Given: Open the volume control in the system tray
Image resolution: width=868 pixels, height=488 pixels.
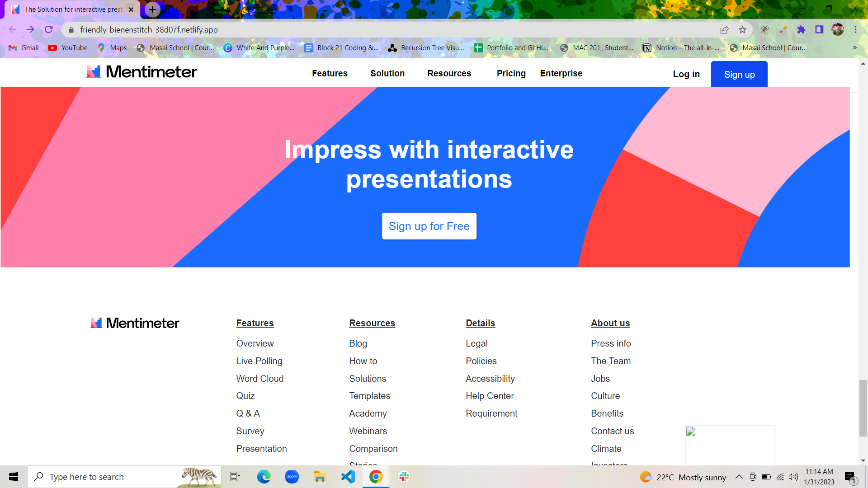Looking at the screenshot, I should (x=793, y=477).
